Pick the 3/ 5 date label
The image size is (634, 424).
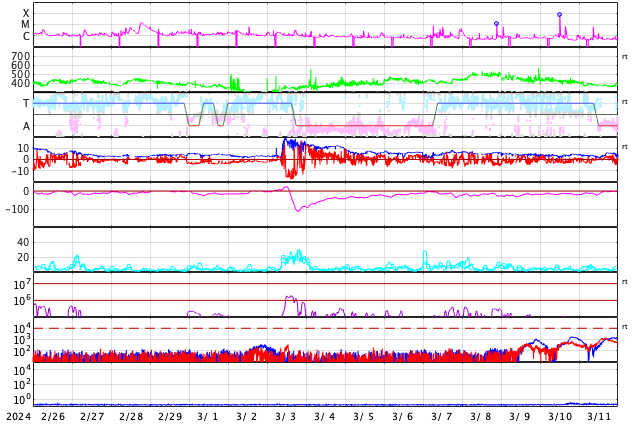[x=363, y=416]
